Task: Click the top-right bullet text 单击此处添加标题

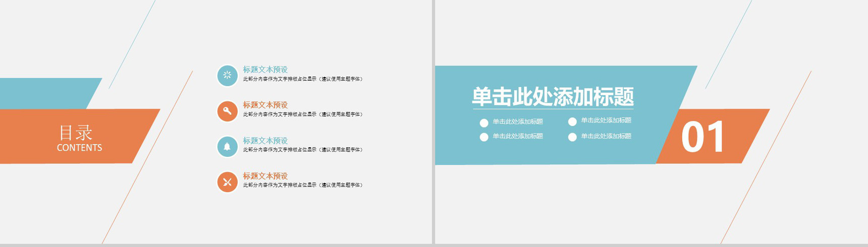Action: tap(606, 120)
